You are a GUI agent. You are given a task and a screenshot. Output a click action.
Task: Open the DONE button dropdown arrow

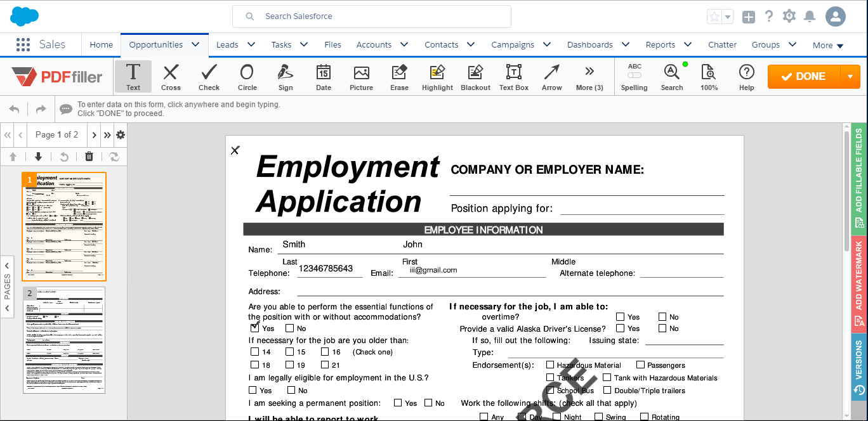pos(850,77)
